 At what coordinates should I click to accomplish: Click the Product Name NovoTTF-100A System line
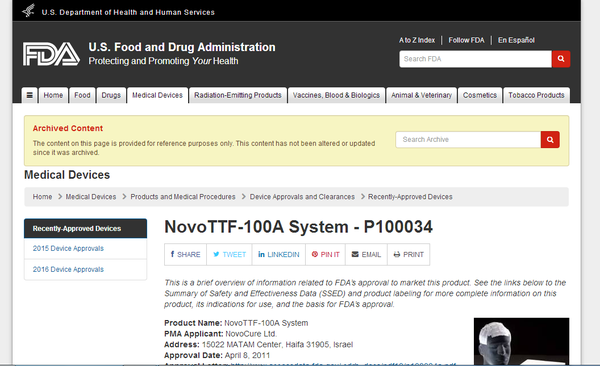(x=236, y=323)
